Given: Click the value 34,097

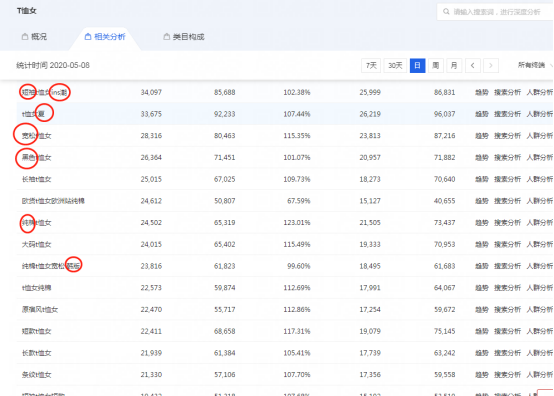Looking at the screenshot, I should click(x=151, y=93).
